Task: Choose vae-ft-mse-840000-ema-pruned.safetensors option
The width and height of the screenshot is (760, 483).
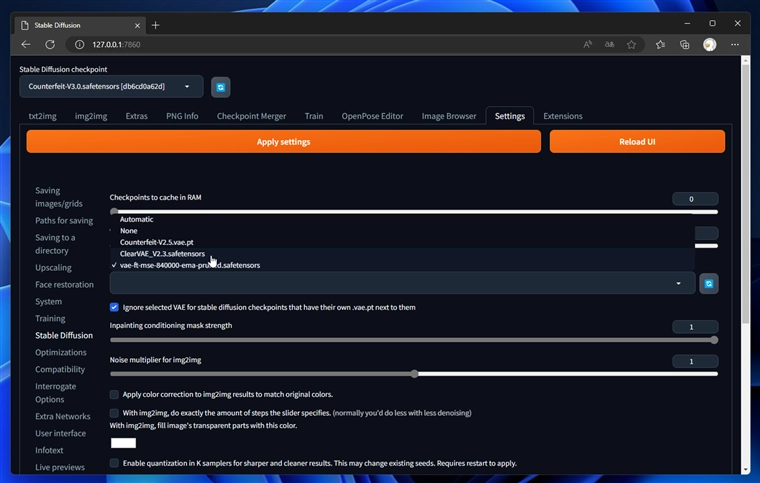Action: 402,265
